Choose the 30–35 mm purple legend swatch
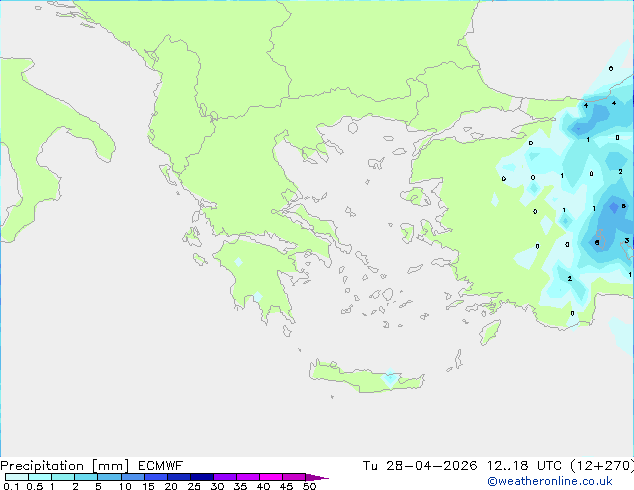The width and height of the screenshot is (634, 490). 224,477
